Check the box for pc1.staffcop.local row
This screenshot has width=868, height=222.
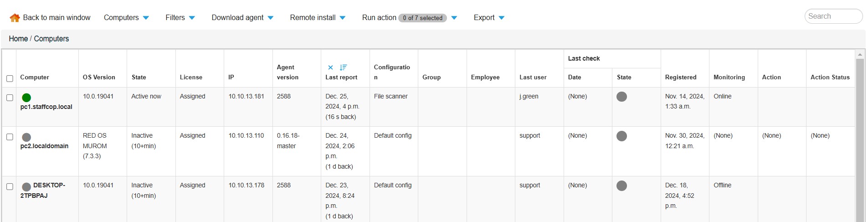tap(10, 98)
